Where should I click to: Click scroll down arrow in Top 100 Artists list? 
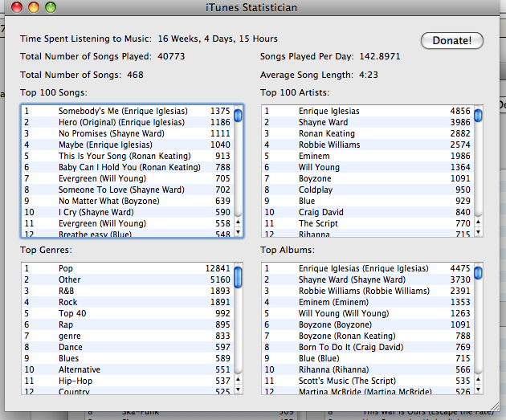coord(478,231)
